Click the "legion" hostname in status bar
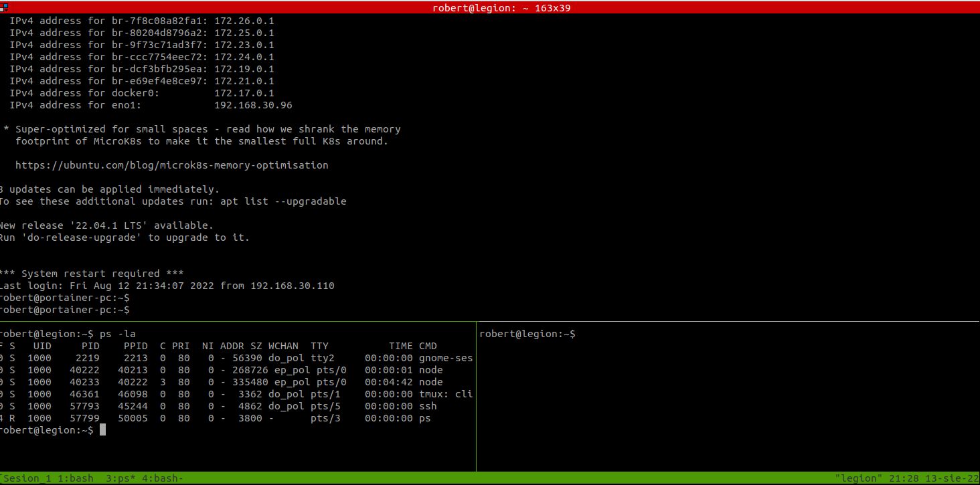 (857, 478)
